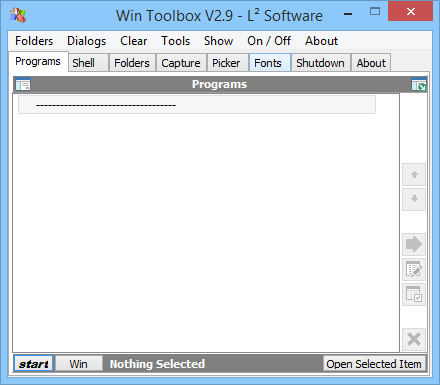Screen dimensions: 440x385
Task: Click Open Selected Item button
Action: pos(374,364)
